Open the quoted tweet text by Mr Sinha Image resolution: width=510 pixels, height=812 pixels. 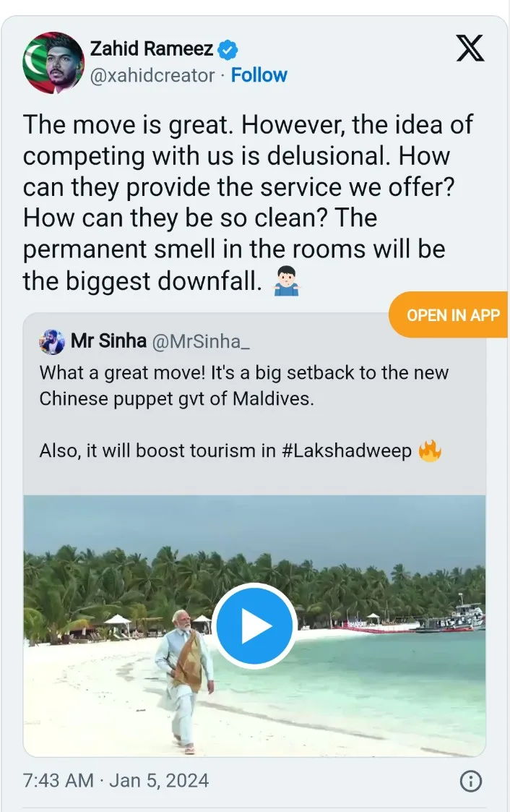[x=243, y=411]
